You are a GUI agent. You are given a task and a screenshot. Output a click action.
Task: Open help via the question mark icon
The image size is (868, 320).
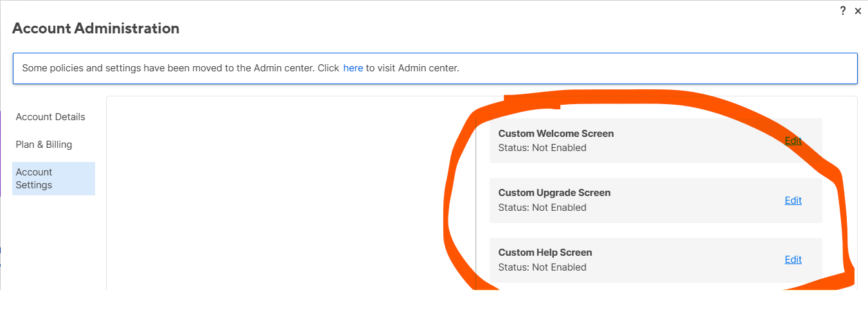(843, 11)
